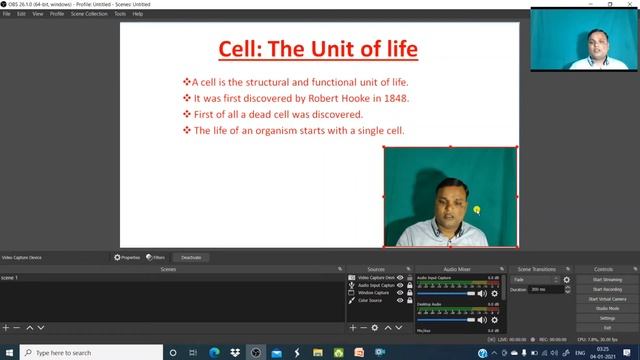Move source down in Sources list
The width and height of the screenshot is (640, 360).
tap(399, 328)
